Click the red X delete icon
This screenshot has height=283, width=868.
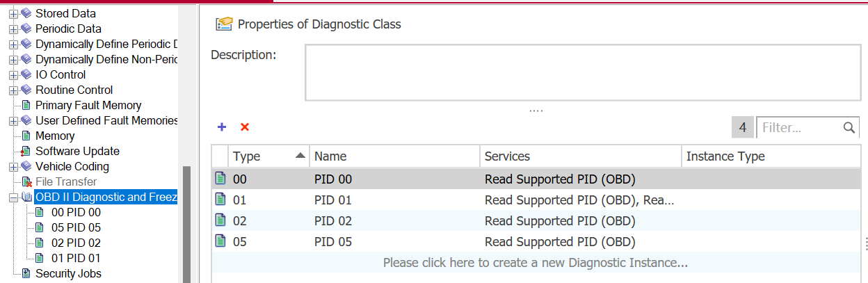tap(244, 127)
